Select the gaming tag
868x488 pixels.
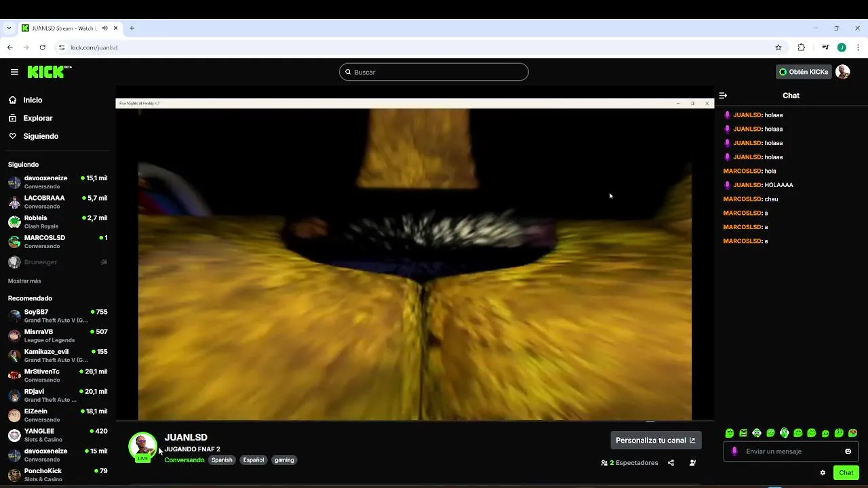[284, 460]
